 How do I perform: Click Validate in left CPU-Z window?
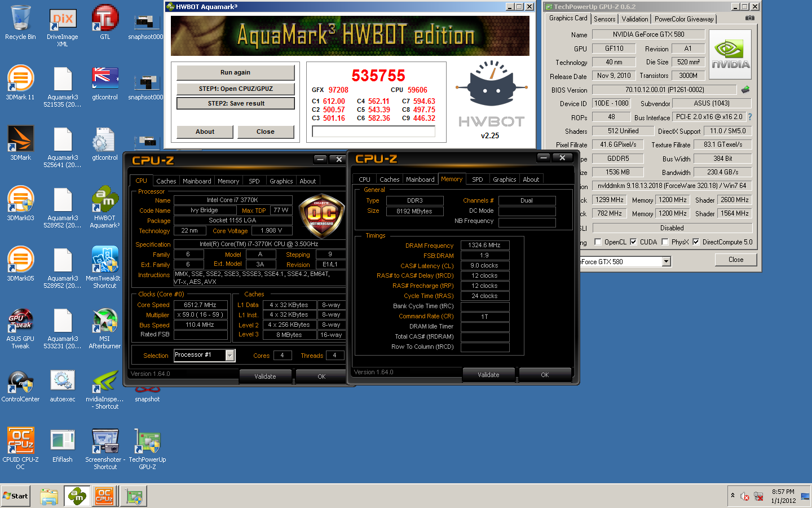[265, 376]
